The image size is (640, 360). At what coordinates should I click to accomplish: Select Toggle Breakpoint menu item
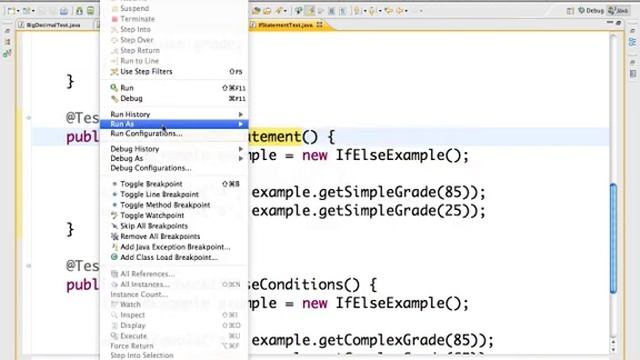tap(174, 184)
